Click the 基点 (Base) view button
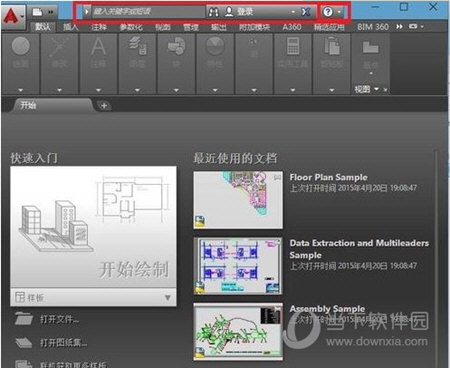Image resolution: width=450 pixels, height=368 pixels. (x=371, y=55)
